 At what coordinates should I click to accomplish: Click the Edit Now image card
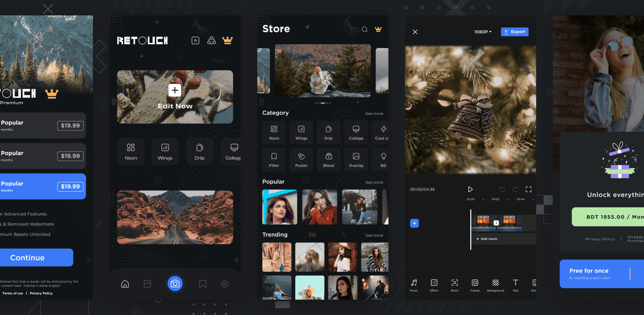click(175, 97)
